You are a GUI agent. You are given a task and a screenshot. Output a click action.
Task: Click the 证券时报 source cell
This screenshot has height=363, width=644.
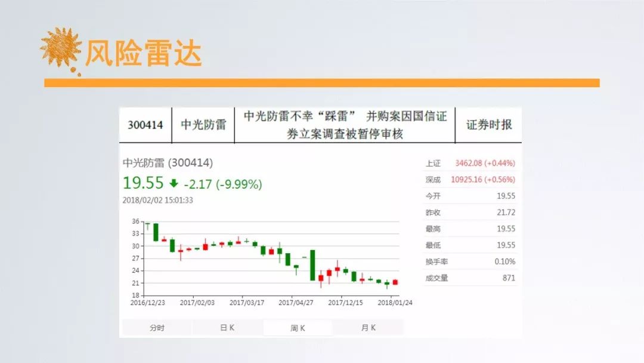[489, 125]
